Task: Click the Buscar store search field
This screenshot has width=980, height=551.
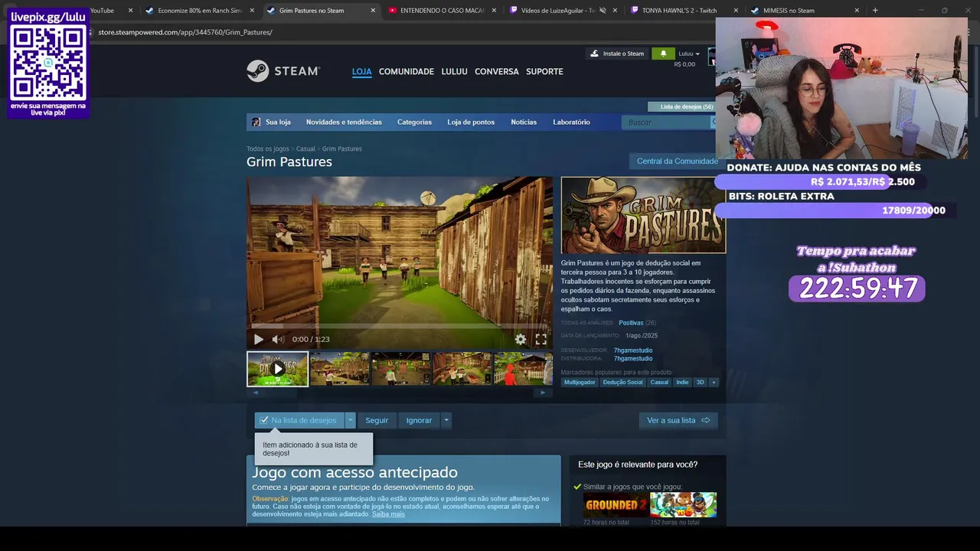Action: (666, 122)
